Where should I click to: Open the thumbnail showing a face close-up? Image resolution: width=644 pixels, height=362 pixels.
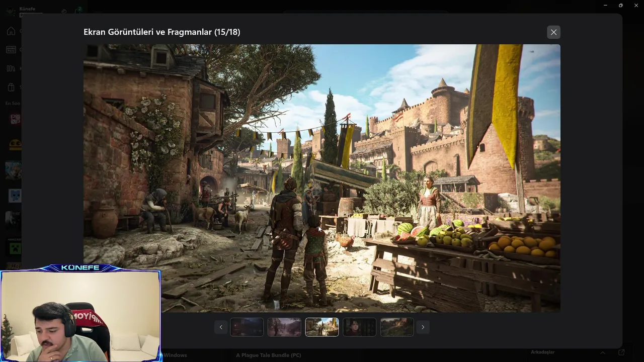(359, 327)
